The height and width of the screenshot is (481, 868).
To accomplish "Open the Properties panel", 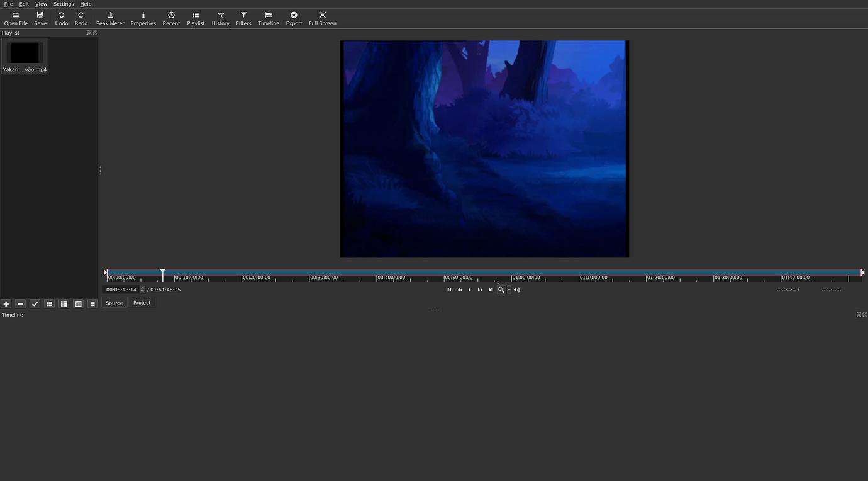I will pyautogui.click(x=143, y=18).
